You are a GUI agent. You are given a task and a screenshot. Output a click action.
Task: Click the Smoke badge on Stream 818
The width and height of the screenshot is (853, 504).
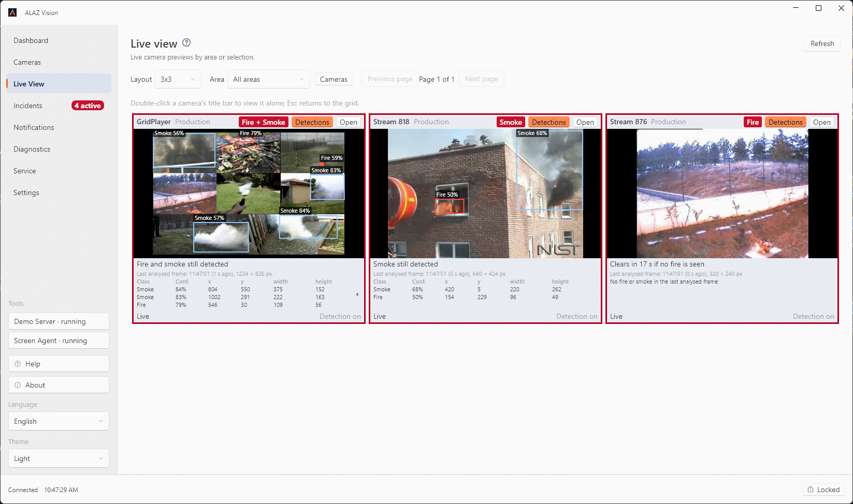click(511, 122)
